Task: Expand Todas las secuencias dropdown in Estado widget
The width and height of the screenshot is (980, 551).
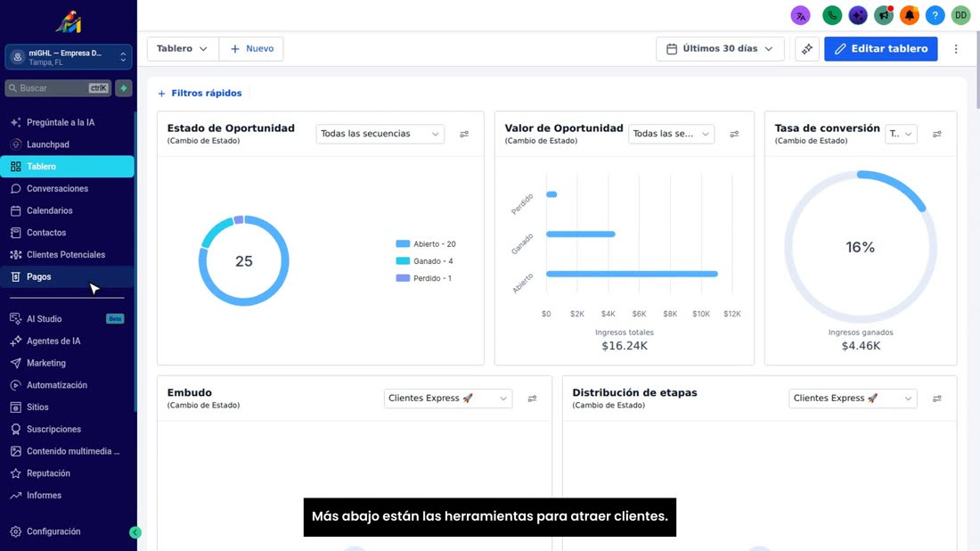Action: (380, 134)
